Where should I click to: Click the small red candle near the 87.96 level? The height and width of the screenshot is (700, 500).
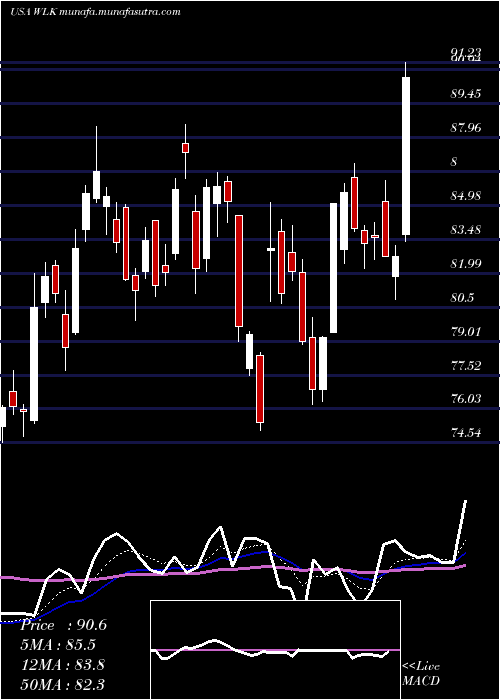click(x=185, y=148)
